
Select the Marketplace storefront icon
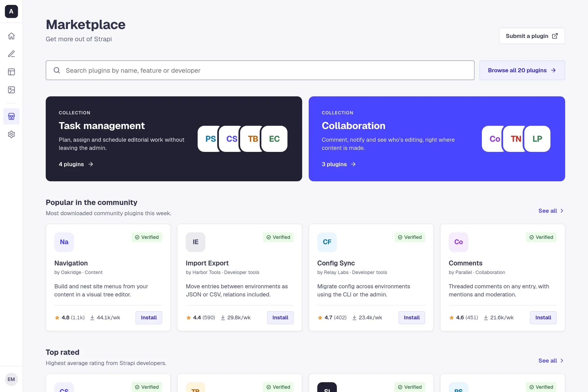pos(11,116)
